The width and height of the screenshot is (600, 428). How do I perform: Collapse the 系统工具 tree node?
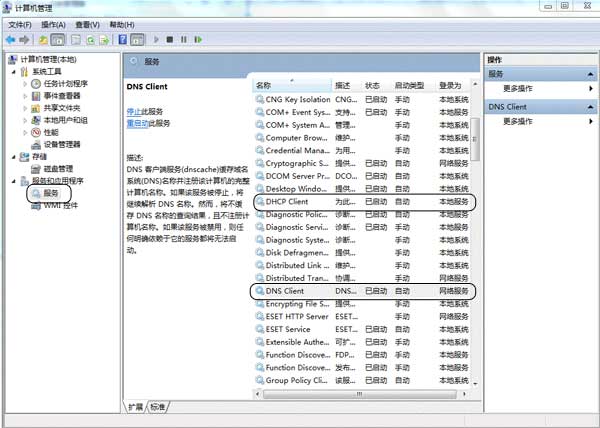pos(13,72)
